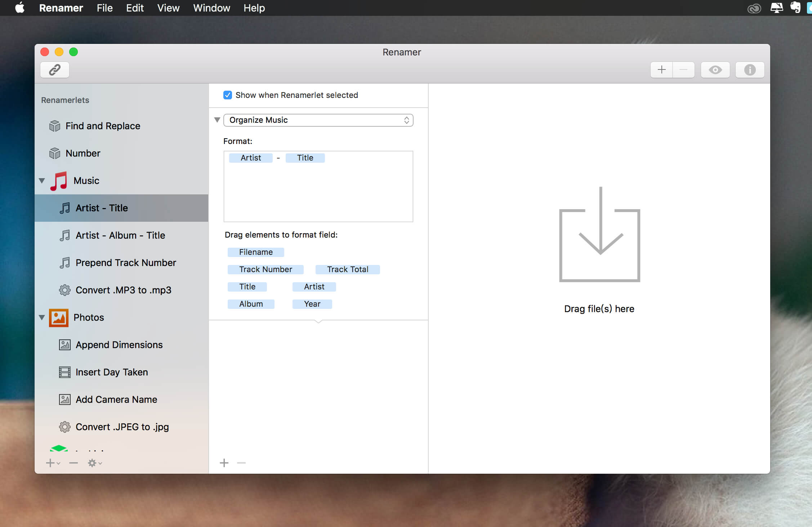The image size is (812, 527).
Task: Click the info button in the toolbar
Action: click(x=749, y=70)
